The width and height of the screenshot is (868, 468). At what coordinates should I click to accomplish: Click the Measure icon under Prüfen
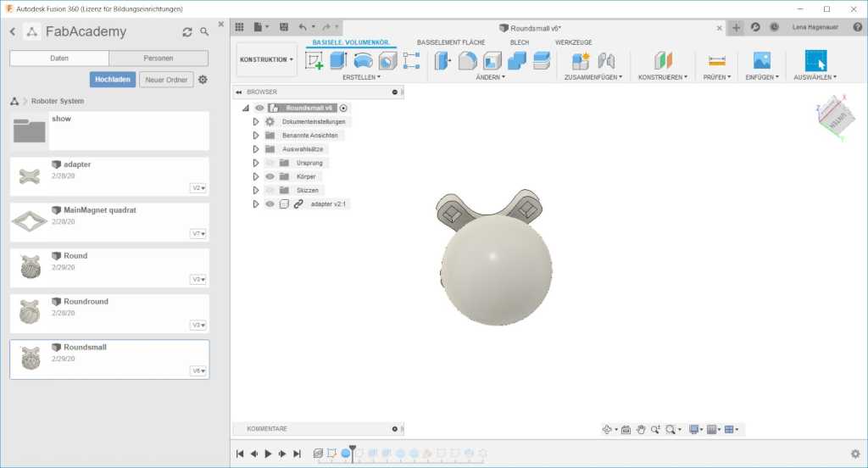[x=717, y=61]
